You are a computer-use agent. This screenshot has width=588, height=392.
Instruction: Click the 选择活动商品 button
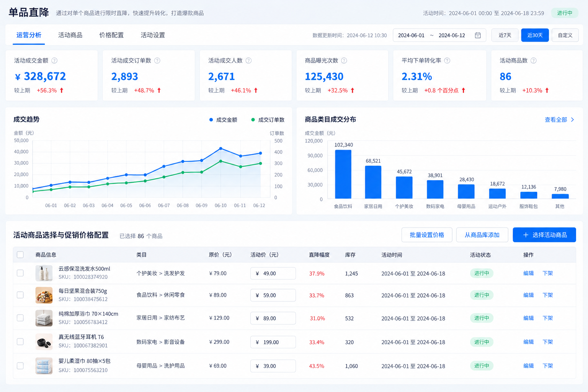tap(544, 235)
